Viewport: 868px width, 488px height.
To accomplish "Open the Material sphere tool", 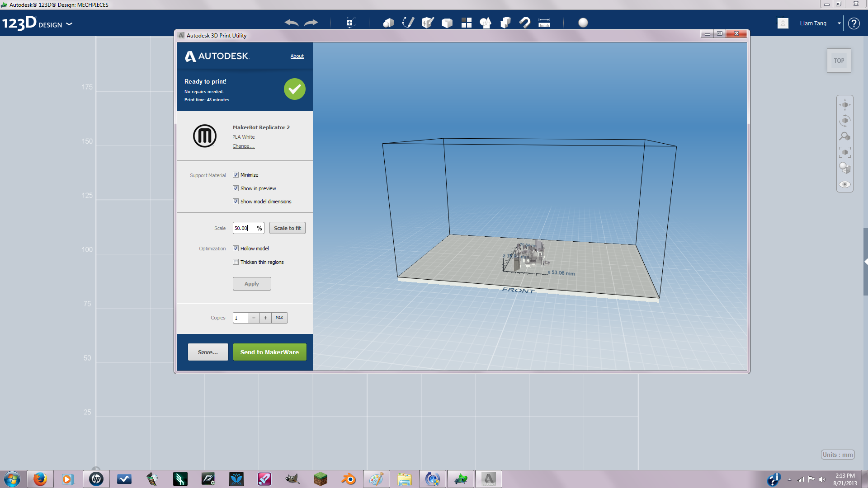I will pyautogui.click(x=583, y=23).
